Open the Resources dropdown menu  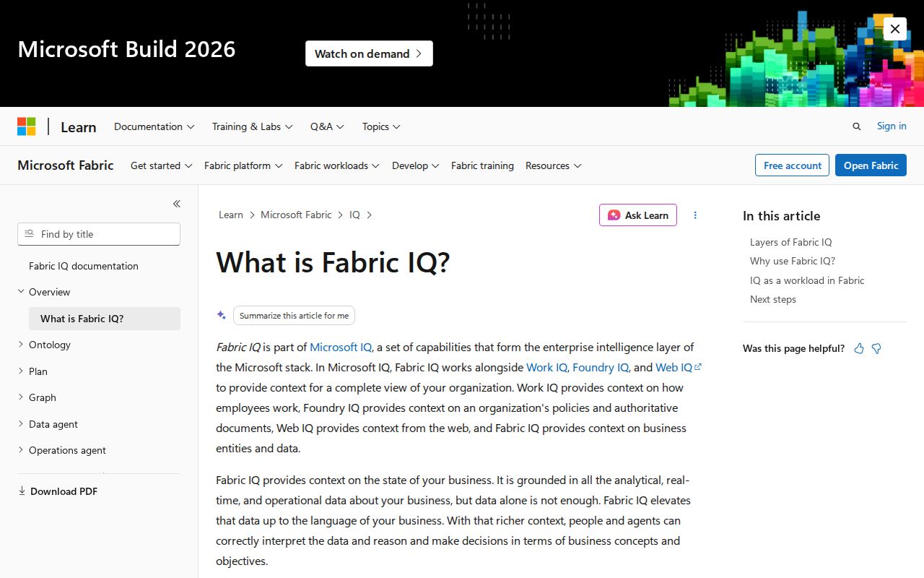click(553, 165)
